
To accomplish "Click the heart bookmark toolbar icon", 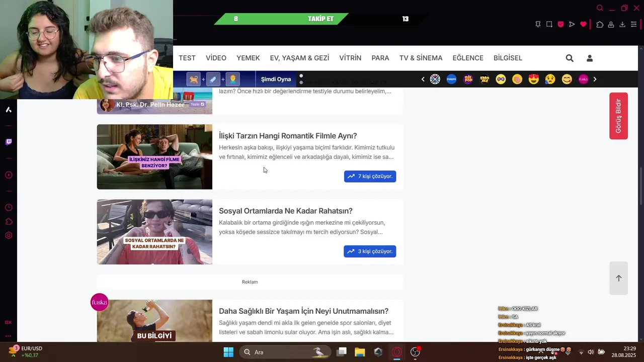I will pyautogui.click(x=583, y=24).
